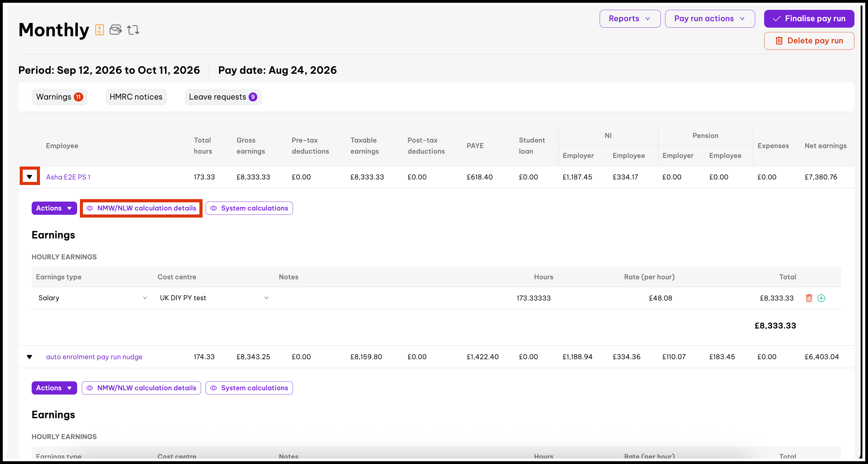Image resolution: width=868 pixels, height=464 pixels.
Task: Click the Delete pay run button
Action: point(809,41)
